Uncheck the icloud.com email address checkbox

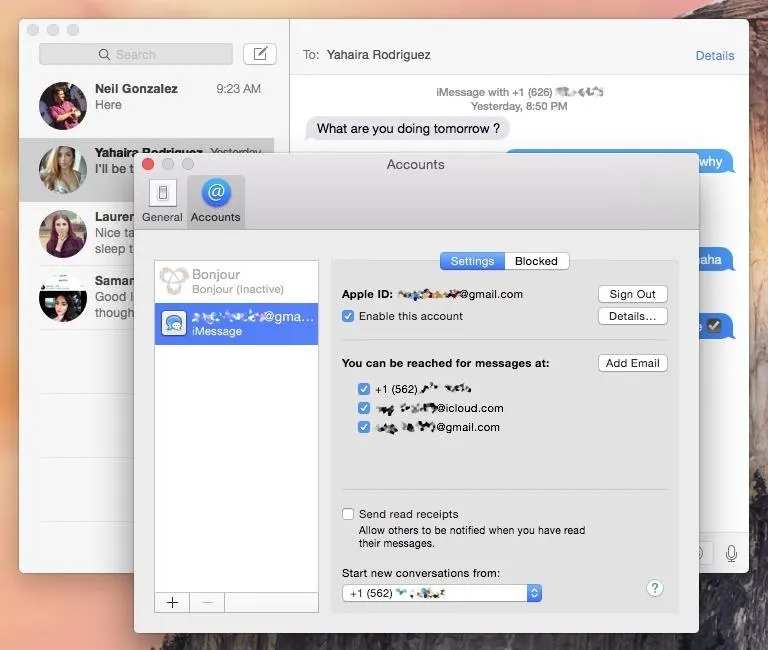coord(363,408)
